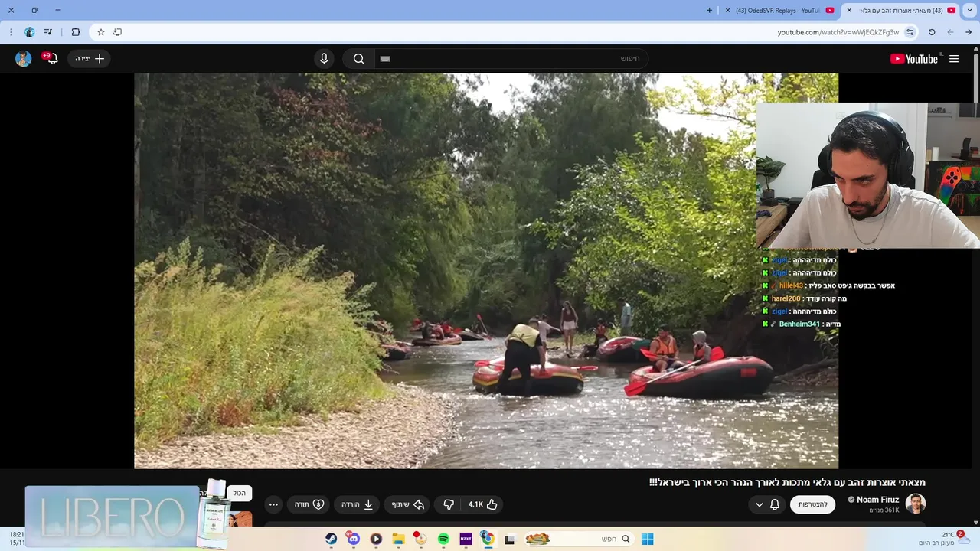Open File Explorer from taskbar

click(x=398, y=539)
